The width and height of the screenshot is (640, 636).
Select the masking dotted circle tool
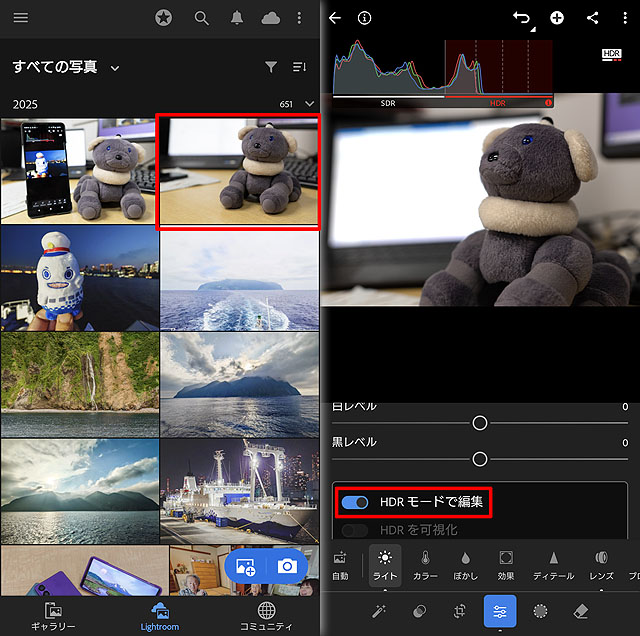[540, 611]
